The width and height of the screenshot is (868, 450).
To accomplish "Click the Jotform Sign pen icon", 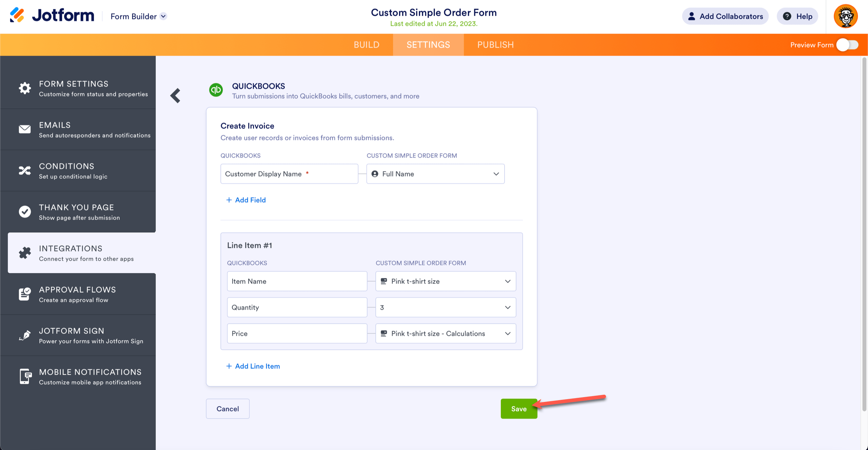I will (x=25, y=335).
